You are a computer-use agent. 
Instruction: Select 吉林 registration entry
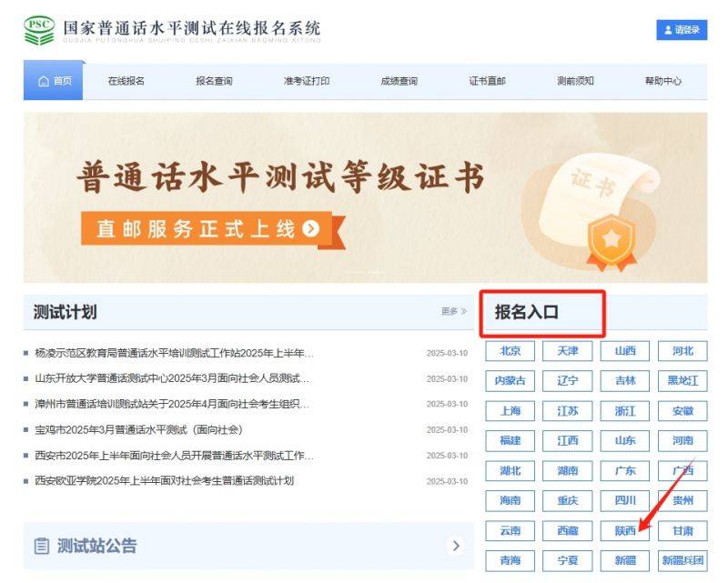pyautogui.click(x=625, y=381)
